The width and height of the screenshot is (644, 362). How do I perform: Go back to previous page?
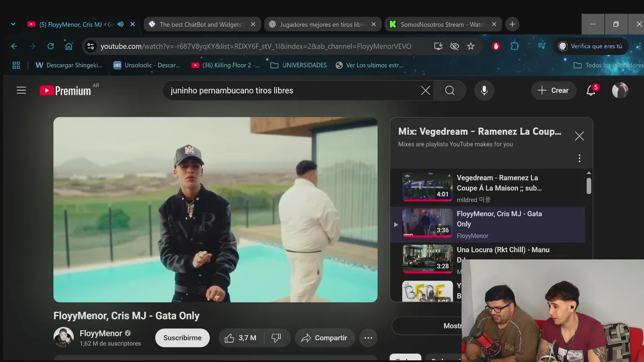14,46
